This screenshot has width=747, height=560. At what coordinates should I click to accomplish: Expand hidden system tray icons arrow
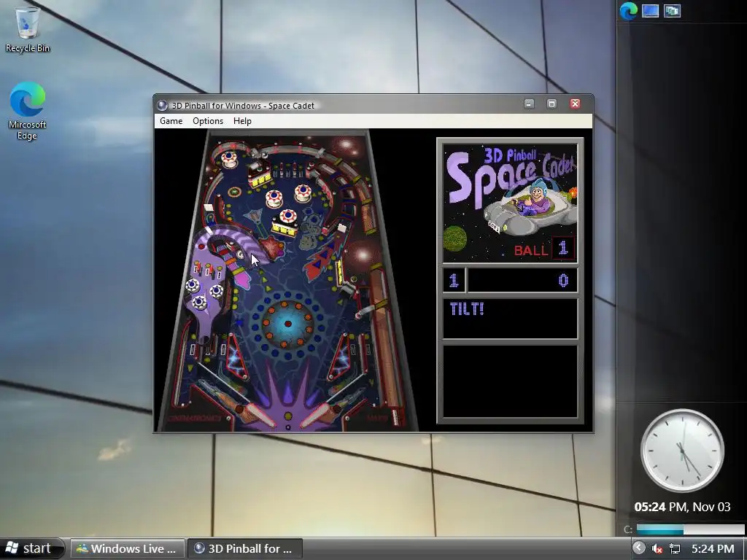pos(639,548)
